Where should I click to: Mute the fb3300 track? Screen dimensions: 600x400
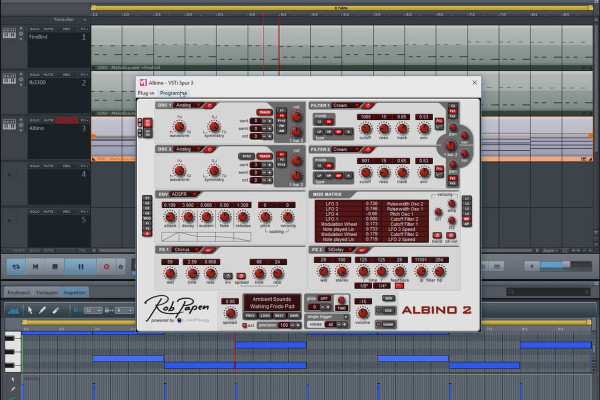49,75
